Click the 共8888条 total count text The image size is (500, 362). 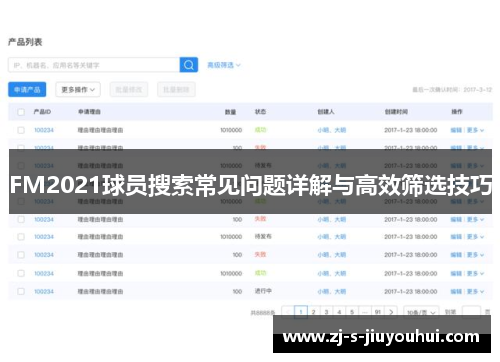(263, 313)
